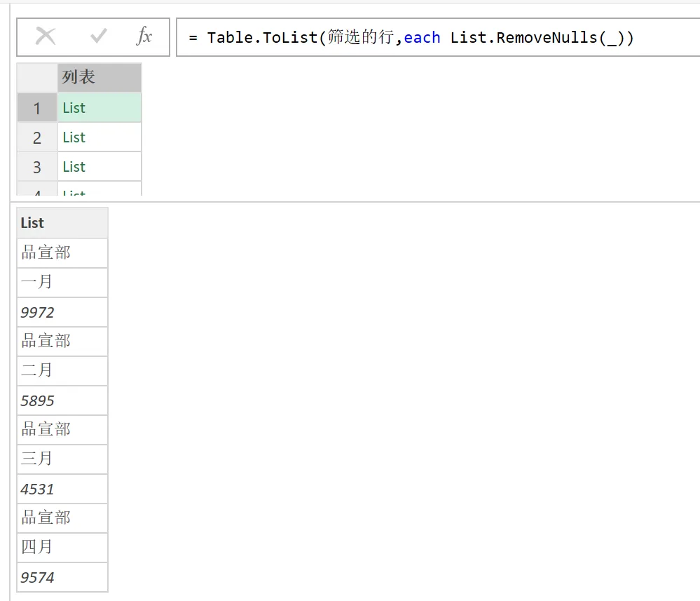The width and height of the screenshot is (700, 601).
Task: Open List link in row 2
Action: [74, 137]
